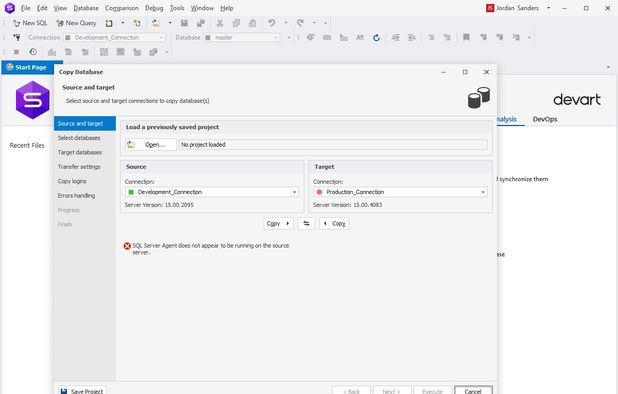This screenshot has height=394, width=618.
Task: Click the dbForge Studio logo on Start Page
Action: (x=33, y=100)
